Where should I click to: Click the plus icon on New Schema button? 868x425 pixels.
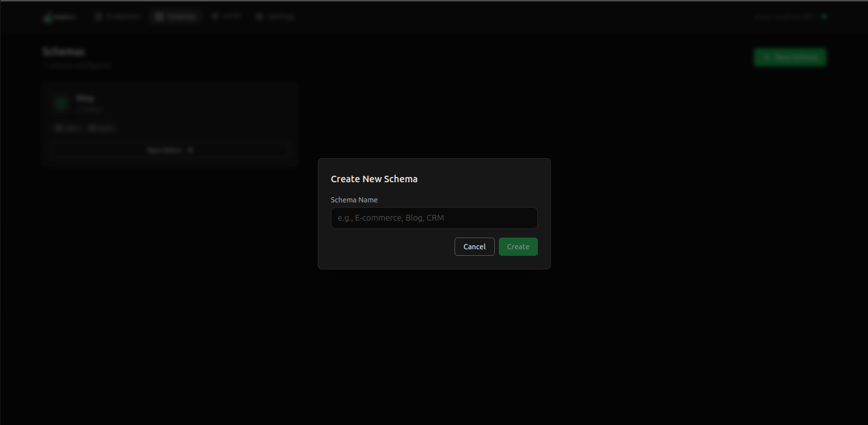pos(766,57)
